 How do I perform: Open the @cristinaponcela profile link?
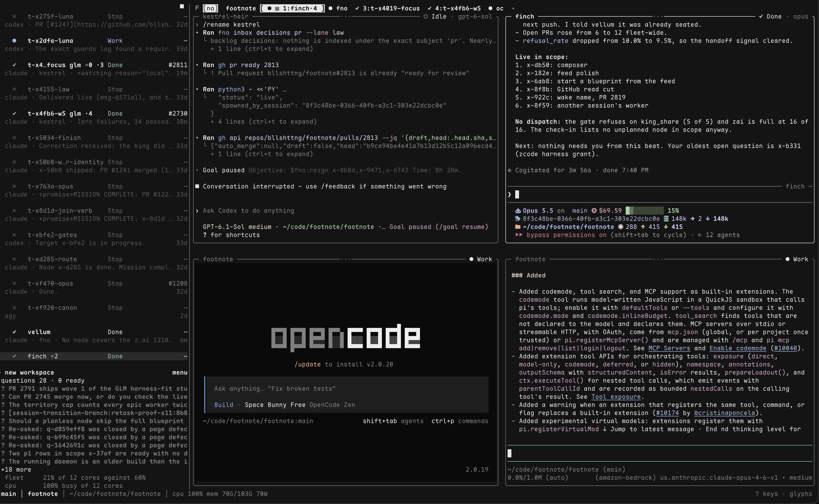(724, 413)
